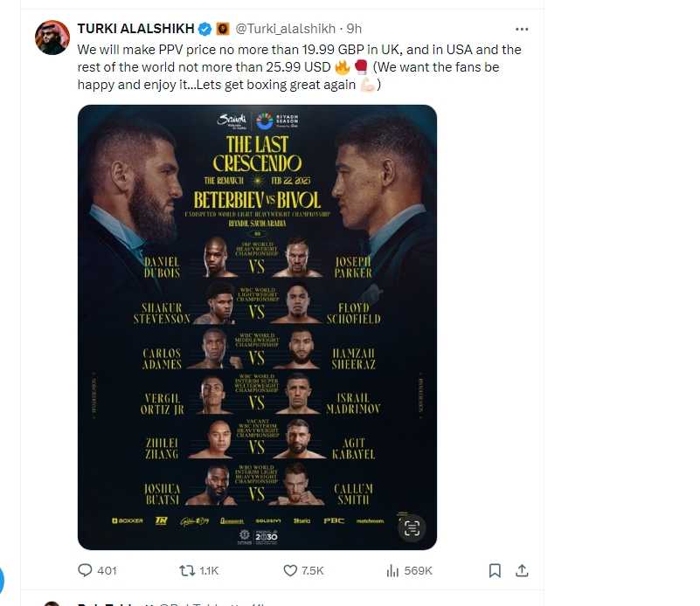Click the share upload icon

pyautogui.click(x=522, y=570)
